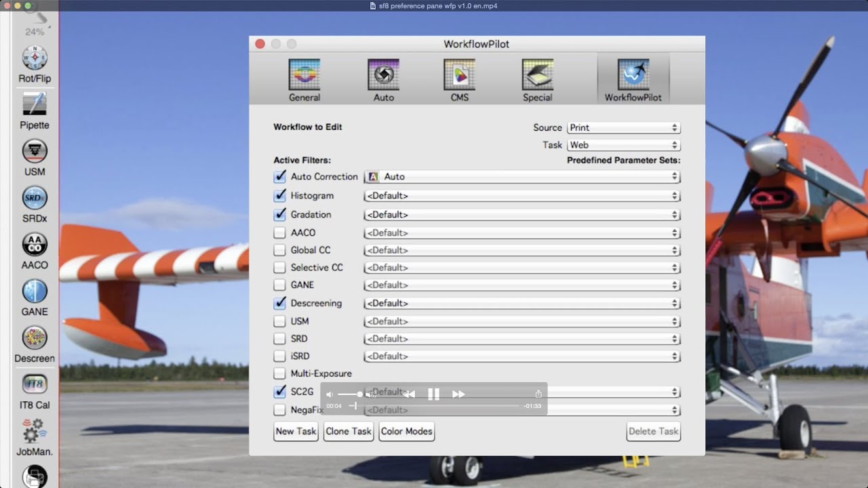Uncheck the SC2G filter checkbox
This screenshot has width=868, height=488.
(279, 392)
